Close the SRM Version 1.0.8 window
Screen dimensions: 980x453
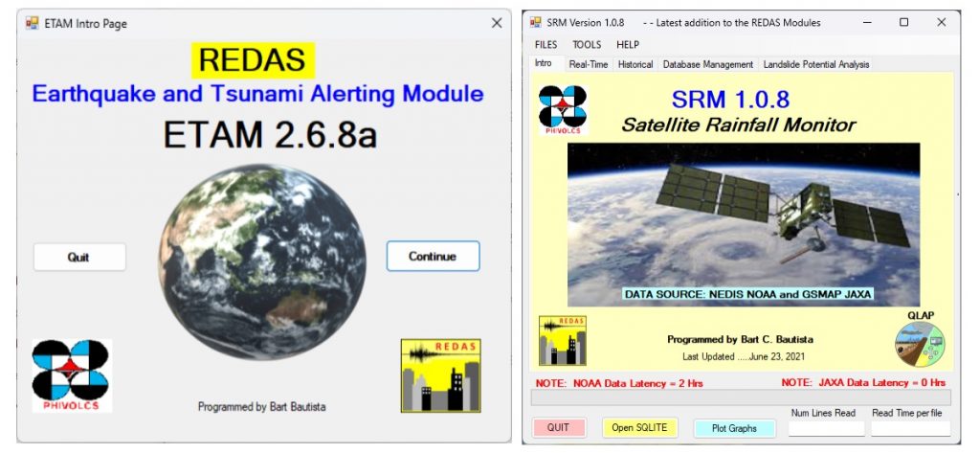pos(942,23)
